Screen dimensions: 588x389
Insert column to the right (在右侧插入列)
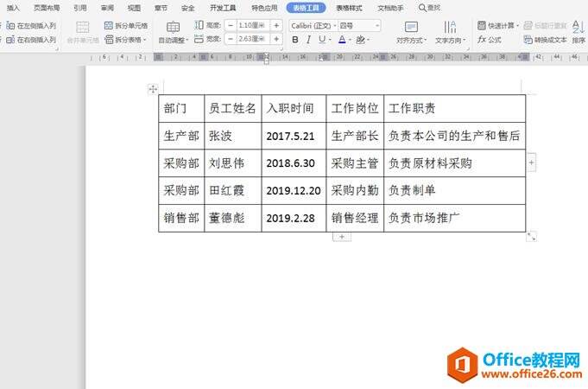coord(31,40)
